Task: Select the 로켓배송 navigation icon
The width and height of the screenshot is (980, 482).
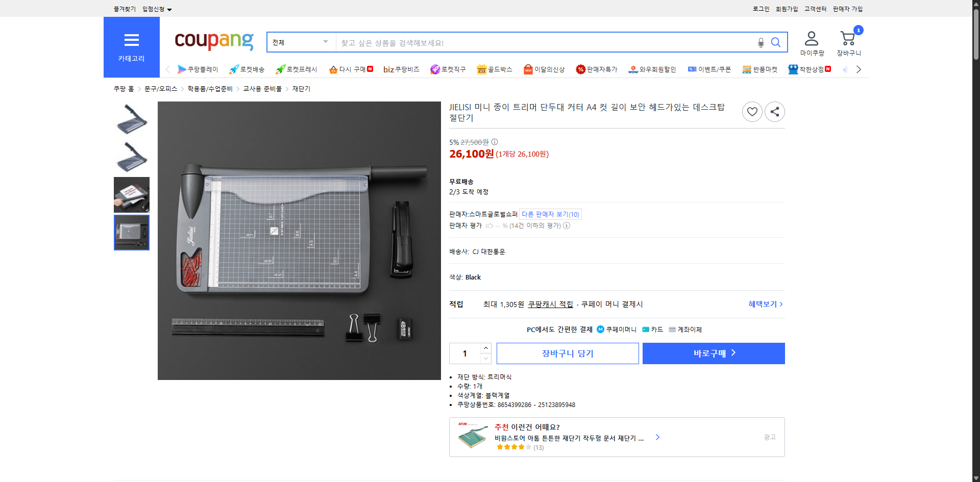Action: point(233,69)
